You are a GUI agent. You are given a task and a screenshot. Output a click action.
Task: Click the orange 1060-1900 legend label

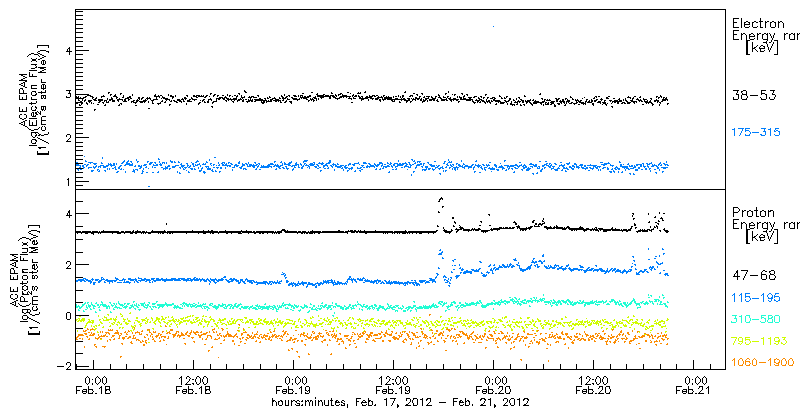coord(763,363)
